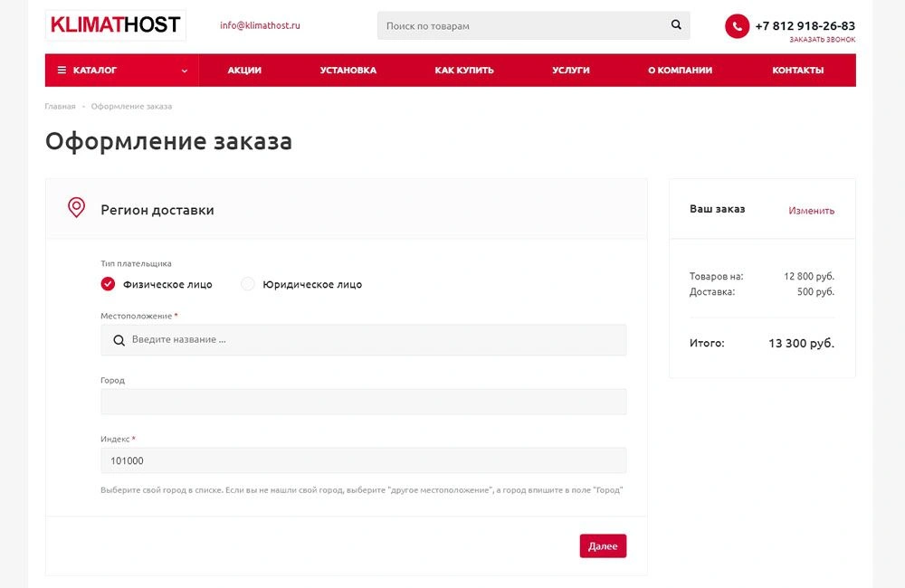Click the search magnifier icon in header
The width and height of the screenshot is (905, 588).
pos(676,25)
